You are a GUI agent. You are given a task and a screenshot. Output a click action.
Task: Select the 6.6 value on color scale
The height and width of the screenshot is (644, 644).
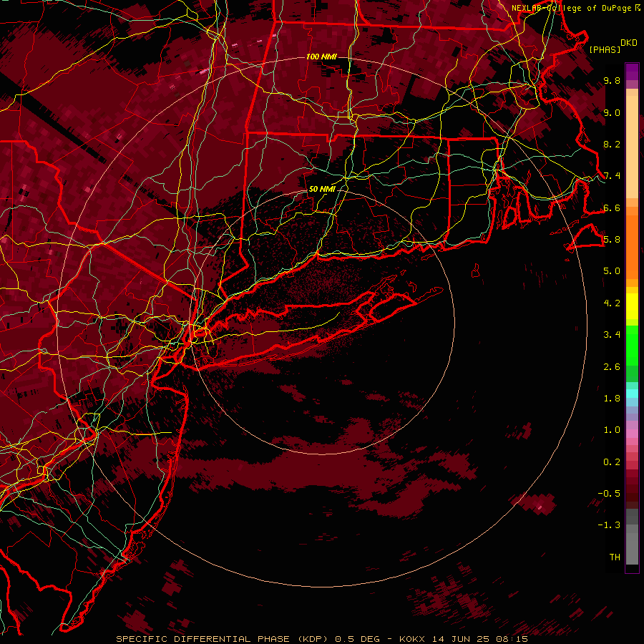[x=612, y=208]
